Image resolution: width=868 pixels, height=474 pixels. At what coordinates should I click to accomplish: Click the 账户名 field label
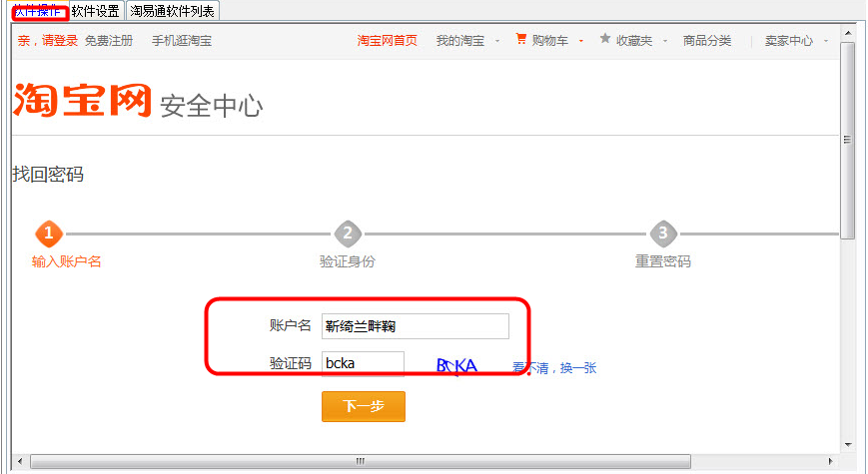[290, 325]
